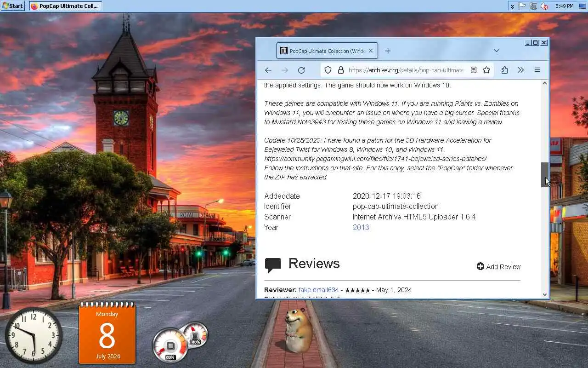Click the Add Review button
Viewport: 588px width, 368px height.
point(498,266)
